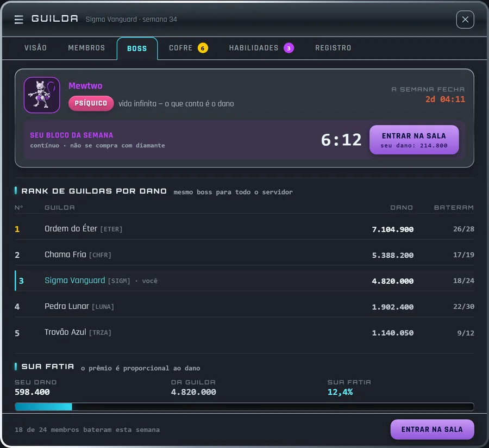The height and width of the screenshot is (448, 489).
Task: Click the Psíquico type badge
Action: click(x=91, y=103)
